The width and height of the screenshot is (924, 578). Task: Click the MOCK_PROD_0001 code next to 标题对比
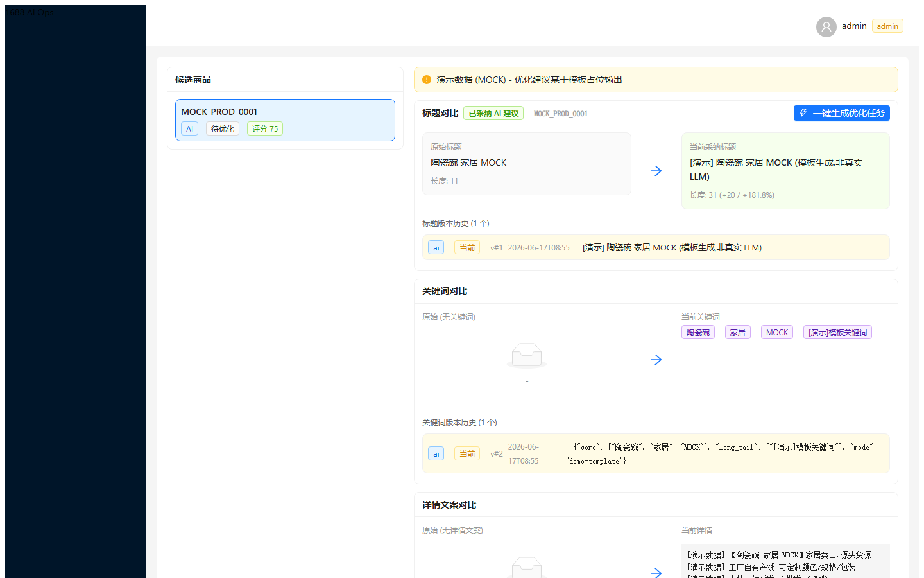(x=561, y=114)
